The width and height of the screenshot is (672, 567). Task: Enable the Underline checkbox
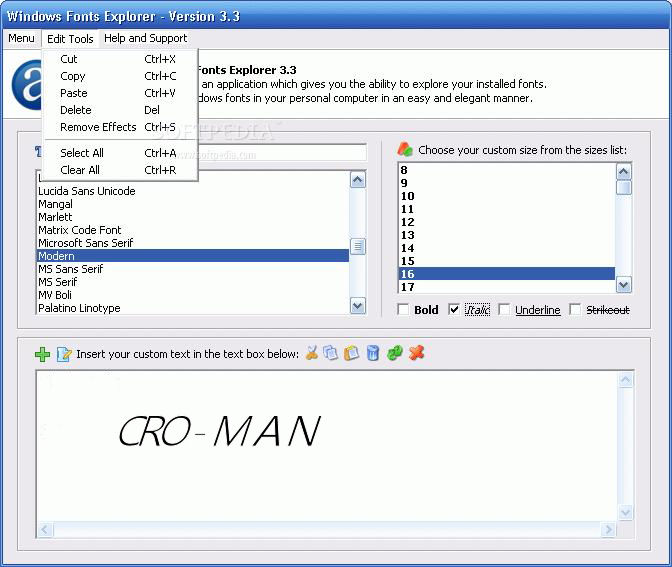click(504, 309)
